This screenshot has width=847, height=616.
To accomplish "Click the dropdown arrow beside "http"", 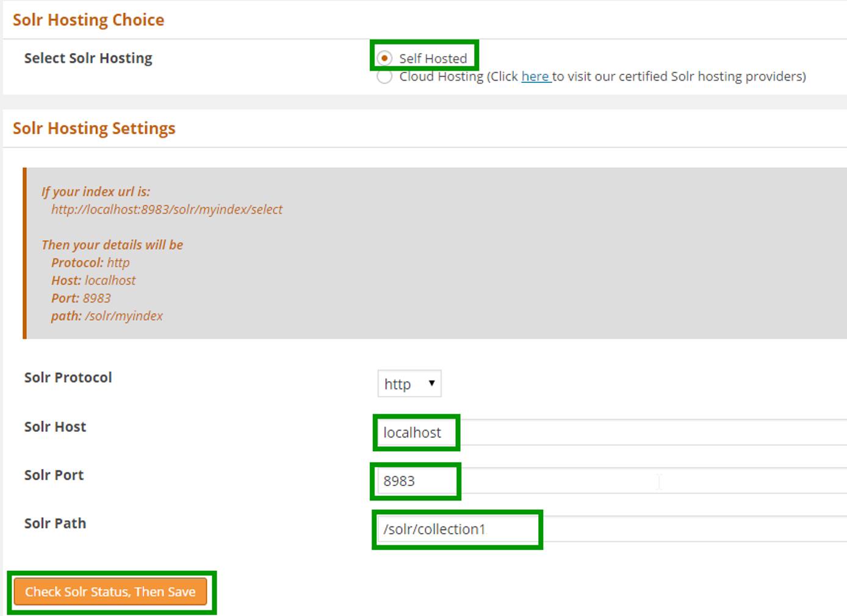I will click(431, 383).
